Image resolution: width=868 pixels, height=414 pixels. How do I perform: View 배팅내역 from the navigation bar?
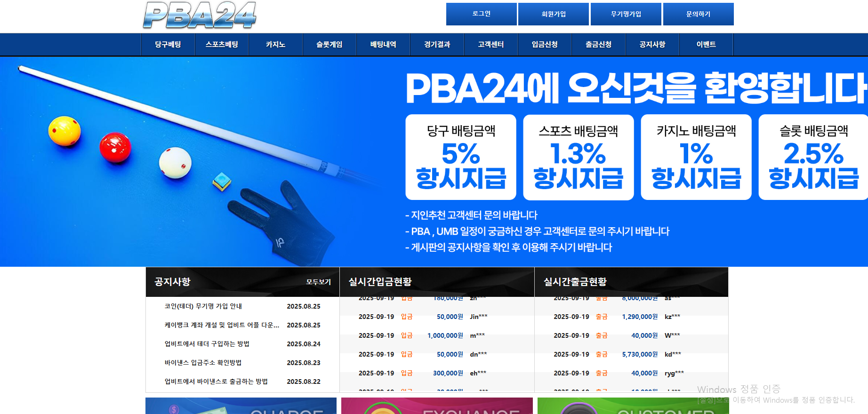[383, 45]
